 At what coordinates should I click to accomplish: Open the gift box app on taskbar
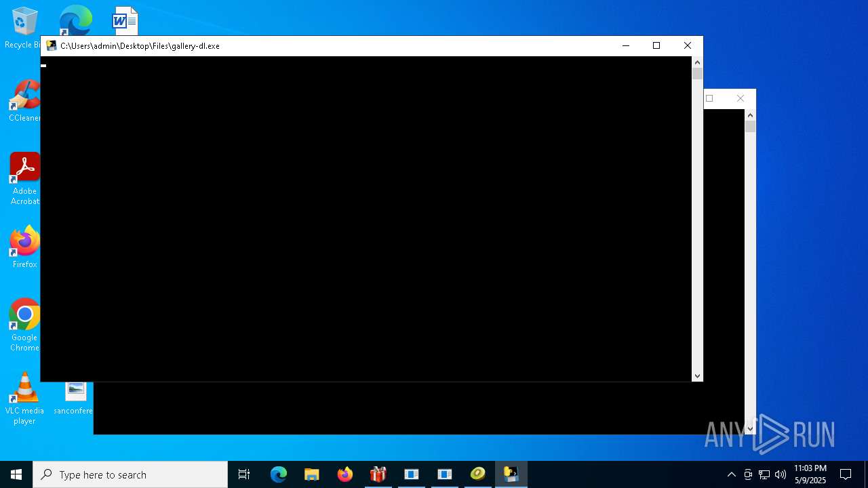tap(378, 474)
